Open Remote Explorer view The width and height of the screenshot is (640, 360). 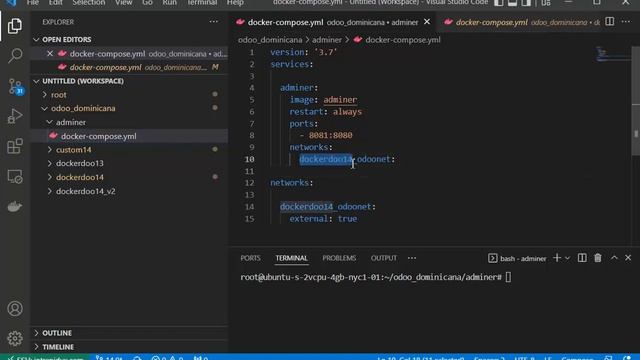[x=15, y=176]
